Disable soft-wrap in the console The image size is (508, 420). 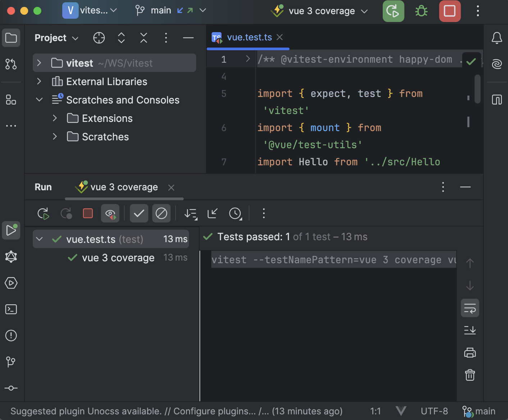[470, 308]
